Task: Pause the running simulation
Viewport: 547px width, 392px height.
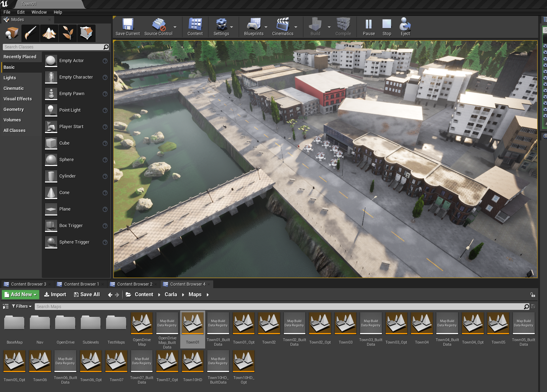Action: (x=368, y=25)
